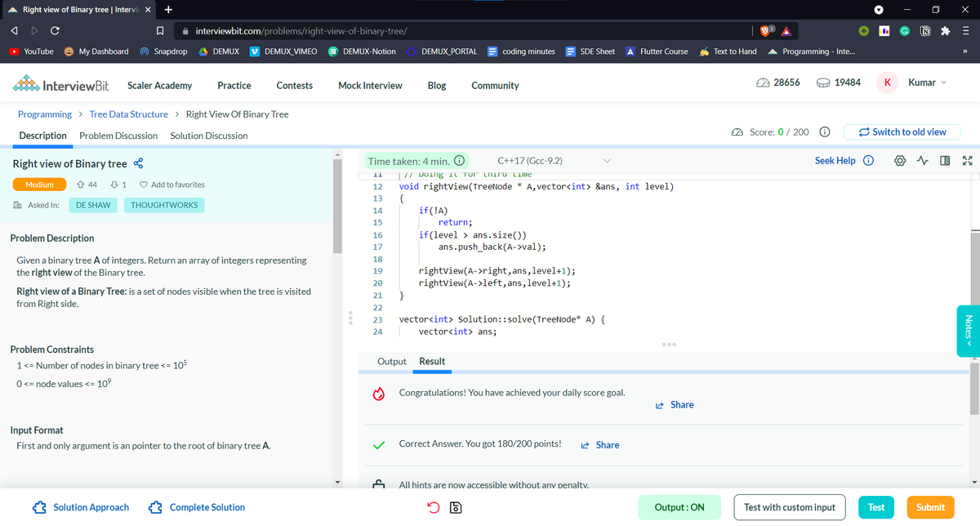Click the share icon beside problem title
This screenshot has height=526, width=980.
(x=138, y=163)
